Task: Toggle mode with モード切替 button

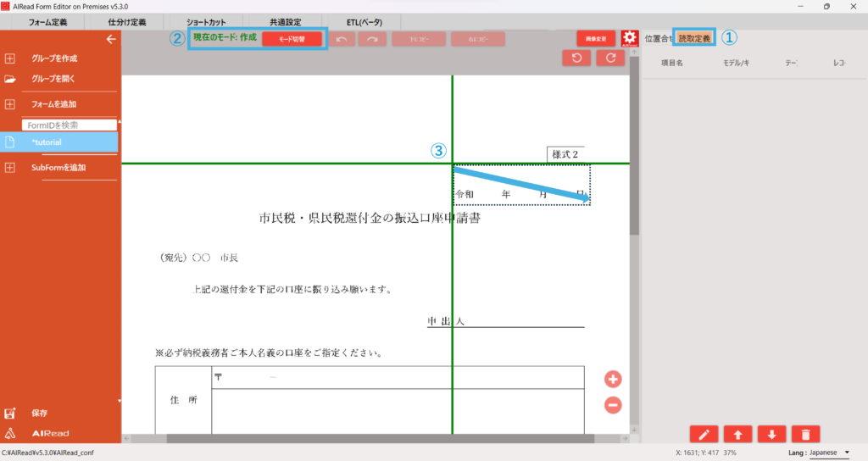Action: [292, 39]
